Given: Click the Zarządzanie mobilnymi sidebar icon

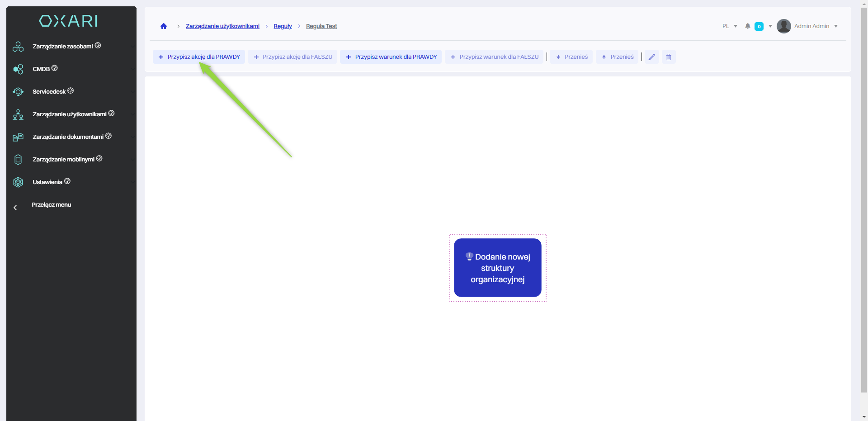Looking at the screenshot, I should click(18, 160).
